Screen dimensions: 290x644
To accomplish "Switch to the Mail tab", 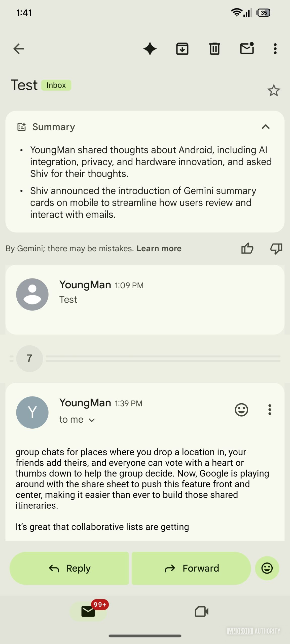I will click(88, 611).
